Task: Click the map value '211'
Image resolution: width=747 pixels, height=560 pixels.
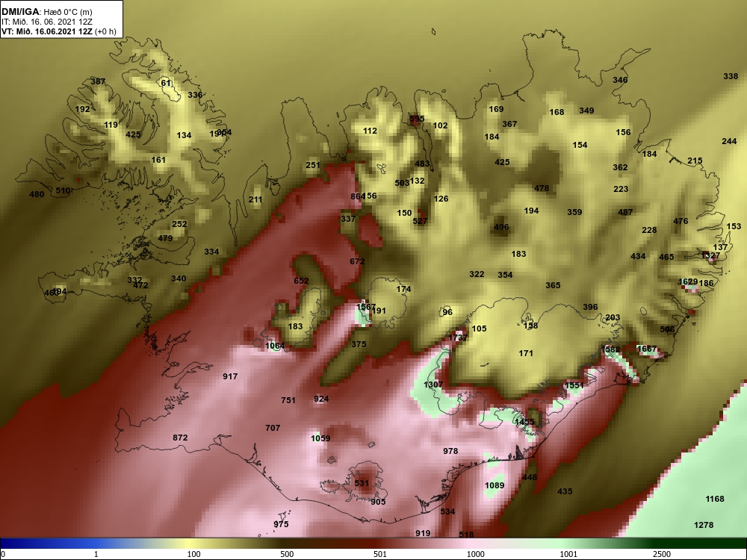Action: click(255, 199)
